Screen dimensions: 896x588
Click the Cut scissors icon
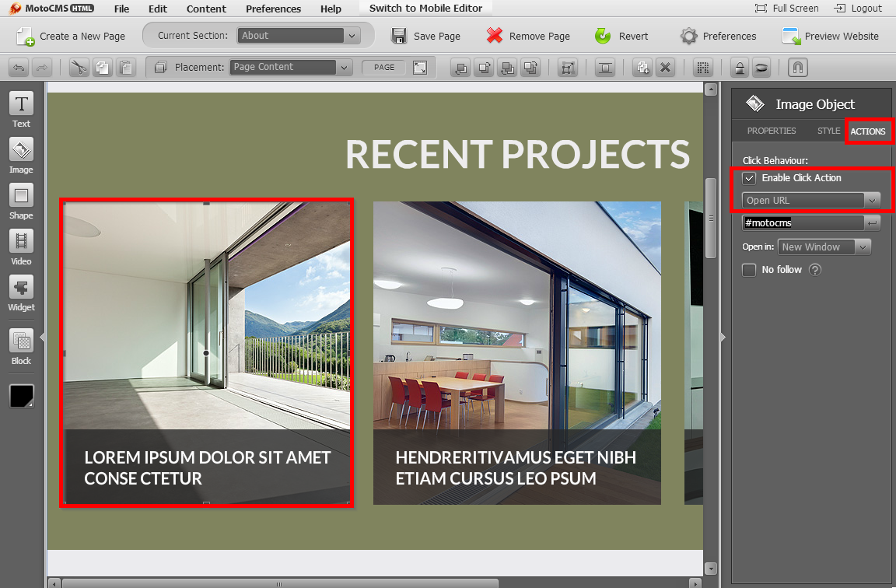(x=79, y=68)
